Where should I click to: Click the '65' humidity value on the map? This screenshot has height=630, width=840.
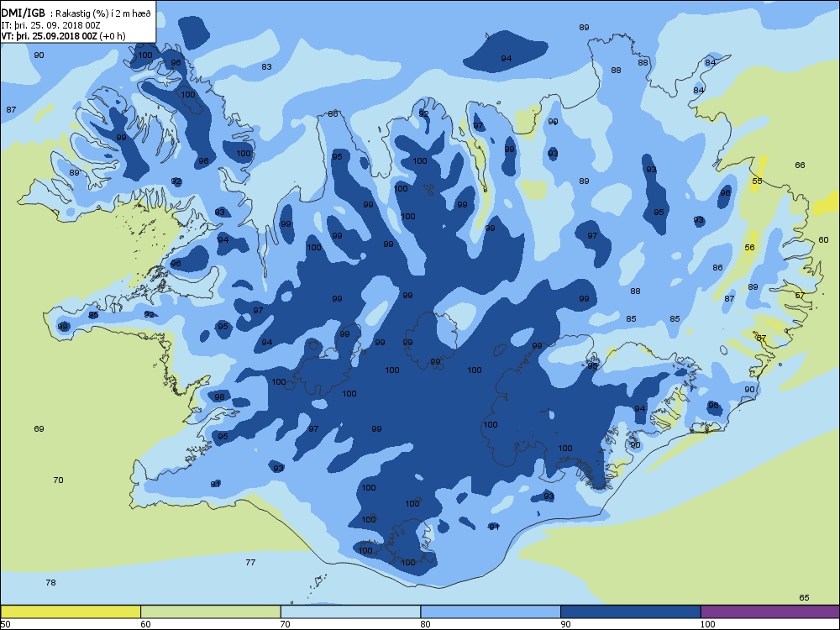(804, 598)
